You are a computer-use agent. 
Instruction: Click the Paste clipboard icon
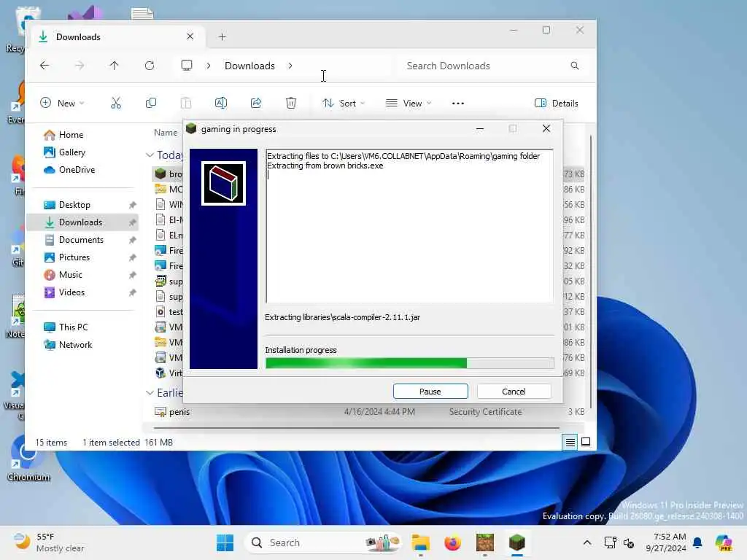[x=186, y=104]
